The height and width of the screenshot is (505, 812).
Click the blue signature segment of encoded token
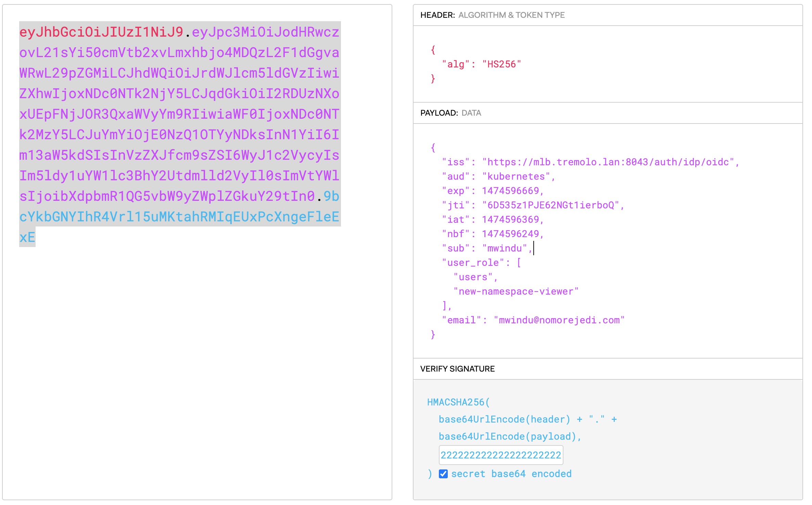point(179,217)
